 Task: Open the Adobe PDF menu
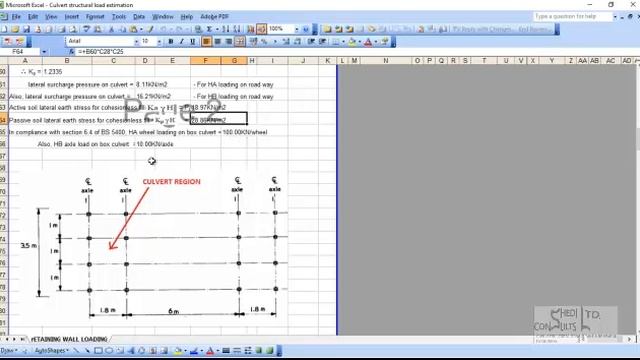214,17
